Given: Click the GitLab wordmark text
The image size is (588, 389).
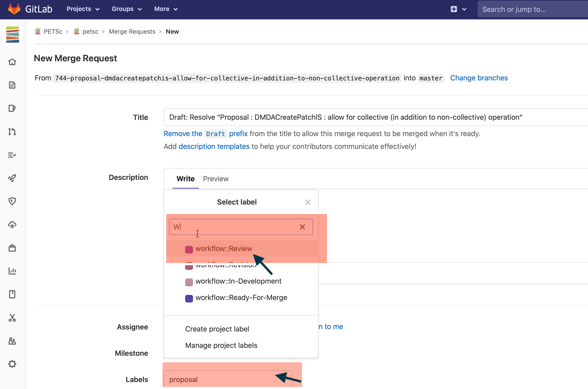Looking at the screenshot, I should click(x=39, y=9).
